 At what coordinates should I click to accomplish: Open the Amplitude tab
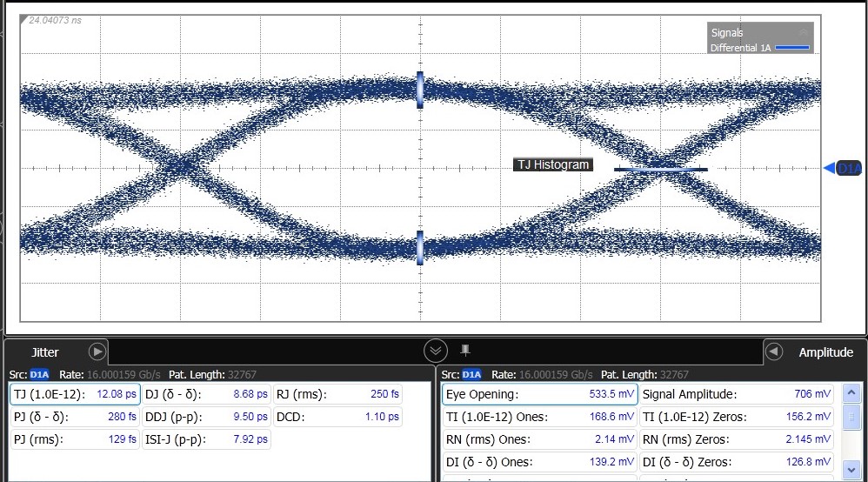point(825,352)
